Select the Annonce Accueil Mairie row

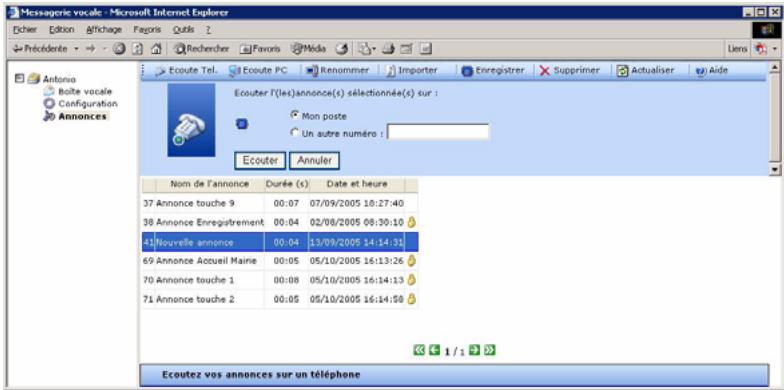(x=280, y=260)
